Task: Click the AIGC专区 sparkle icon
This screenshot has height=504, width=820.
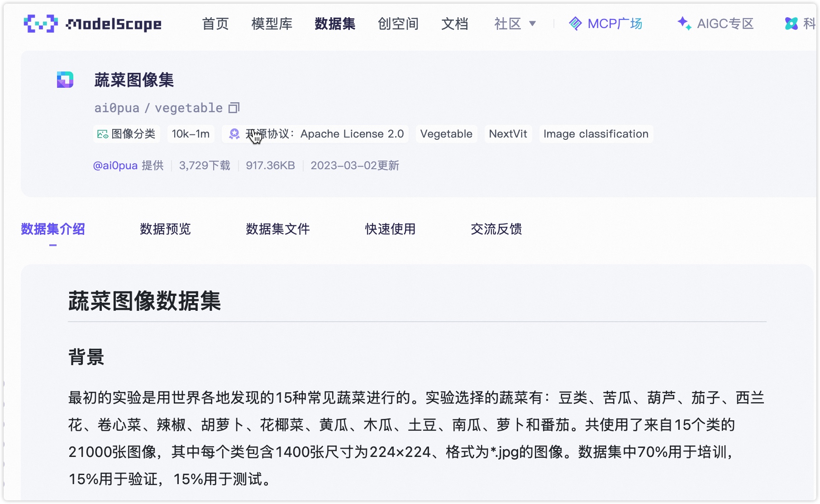Action: coord(684,24)
